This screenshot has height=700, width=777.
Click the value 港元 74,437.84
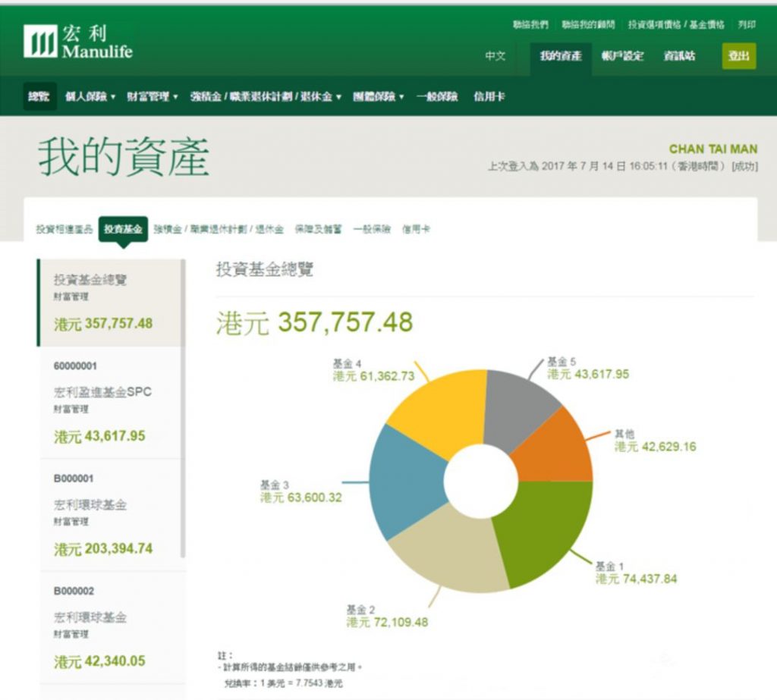tap(637, 579)
